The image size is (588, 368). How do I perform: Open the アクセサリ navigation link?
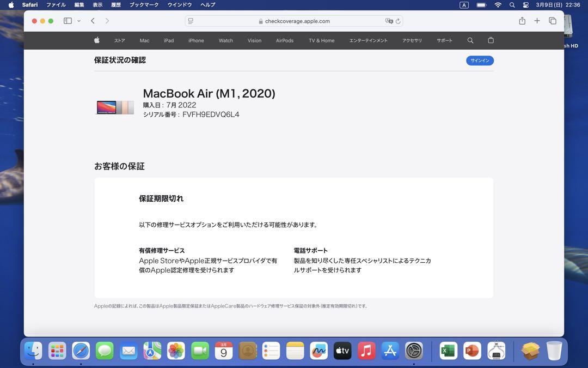tap(412, 40)
